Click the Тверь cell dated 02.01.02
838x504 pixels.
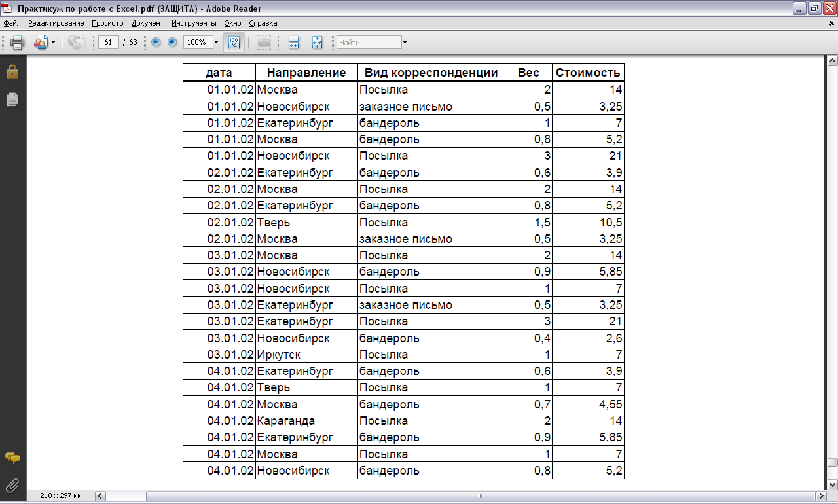click(x=306, y=222)
